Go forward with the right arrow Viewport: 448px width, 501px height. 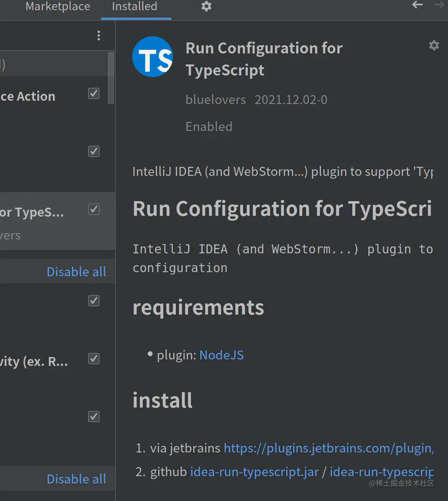tap(439, 5)
